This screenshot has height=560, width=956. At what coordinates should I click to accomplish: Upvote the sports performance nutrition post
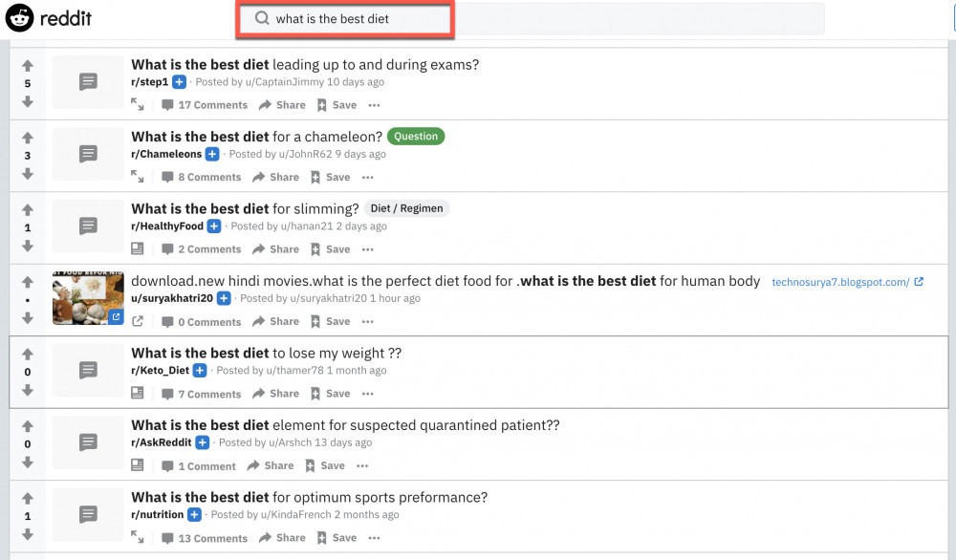coord(27,496)
